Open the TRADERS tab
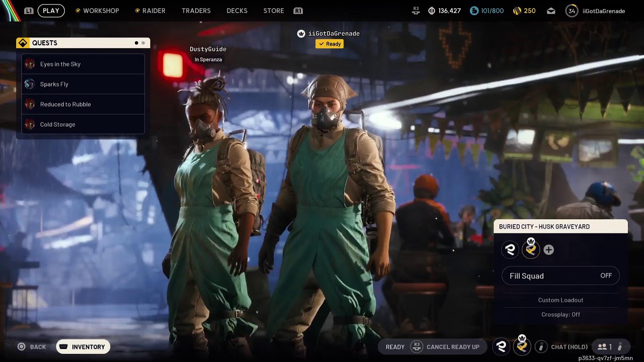The width and height of the screenshot is (644, 362). click(x=196, y=11)
